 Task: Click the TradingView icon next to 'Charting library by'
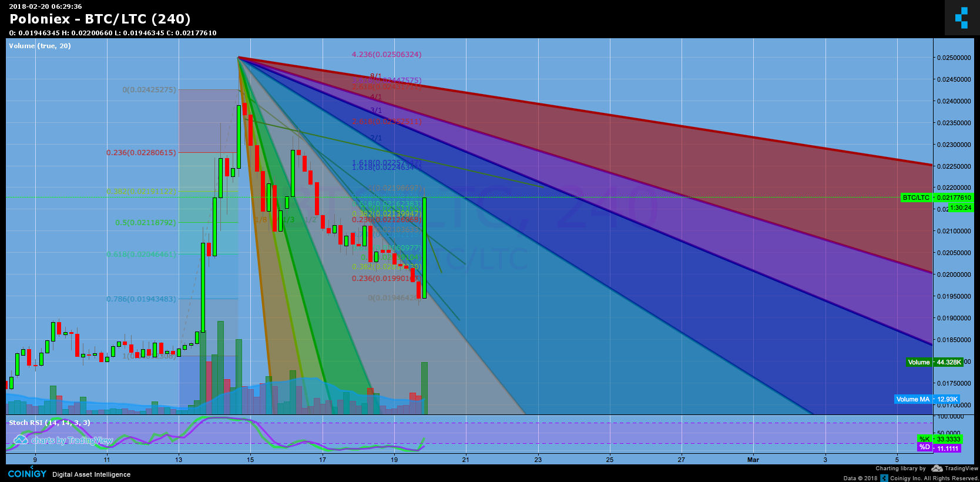[x=937, y=468]
